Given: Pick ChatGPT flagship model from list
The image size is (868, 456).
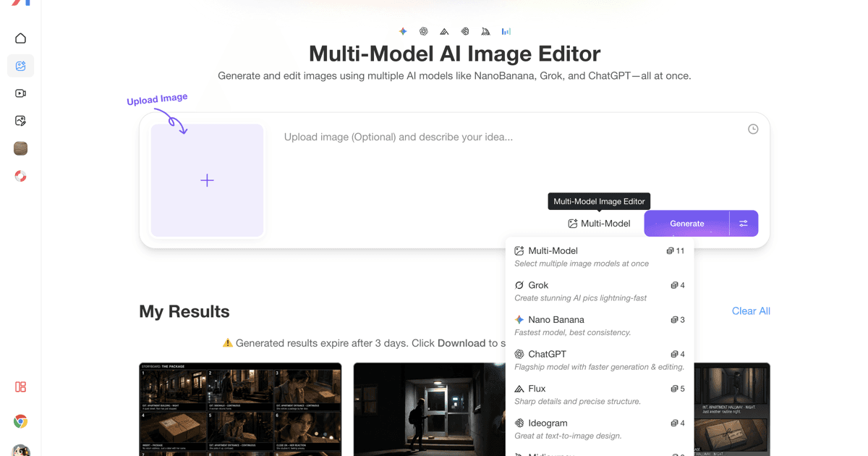Looking at the screenshot, I should pos(600,360).
